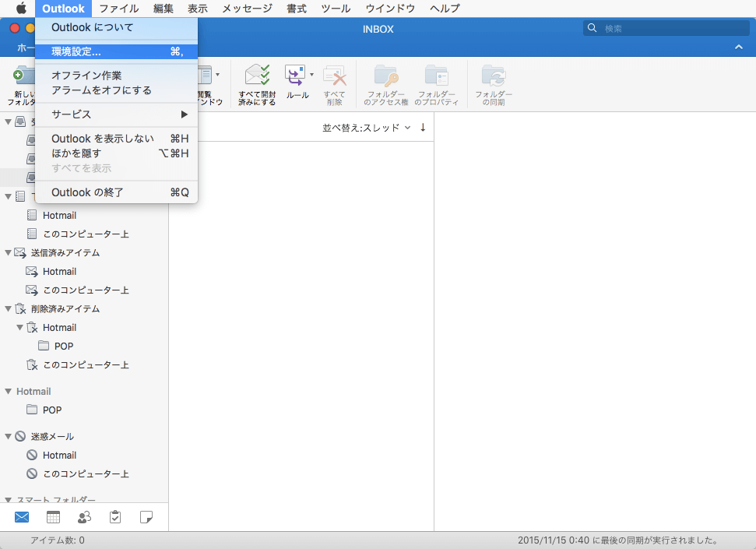Choose 環境設定... menu item
This screenshot has height=549, width=756.
[x=116, y=51]
